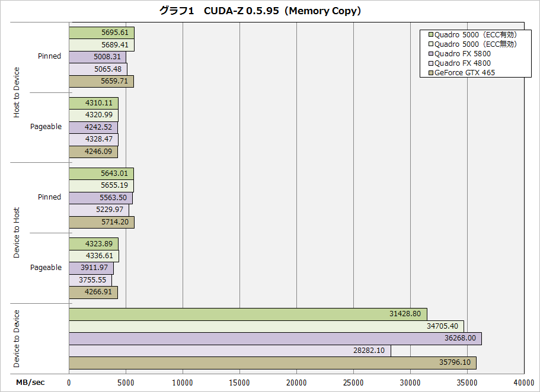The width and height of the screenshot is (540, 392).
Task: Select the Quadro FX 4800 legend swatch
Action: [x=431, y=63]
